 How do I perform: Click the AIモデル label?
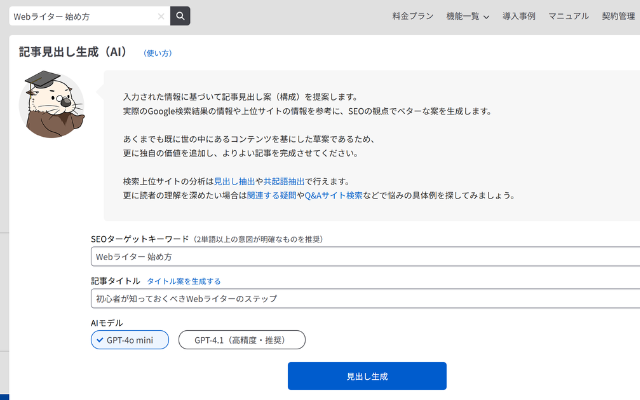(107, 323)
